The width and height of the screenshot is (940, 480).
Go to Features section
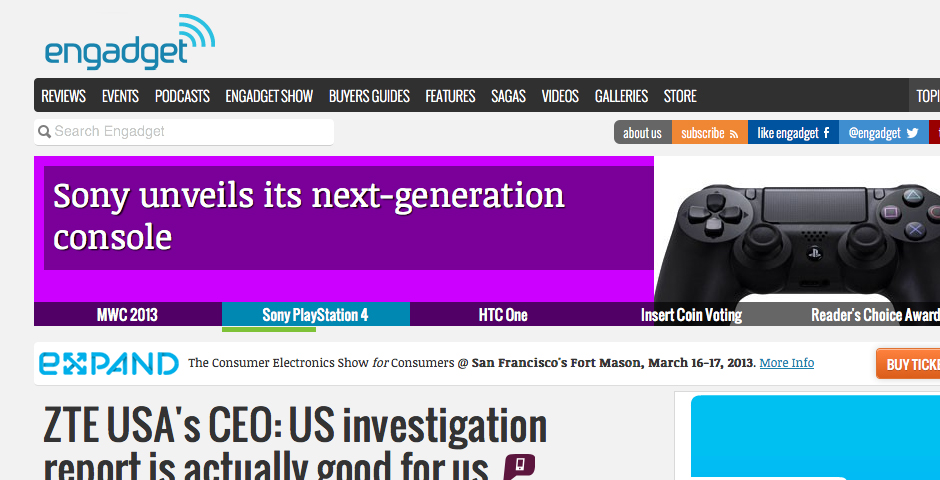450,96
